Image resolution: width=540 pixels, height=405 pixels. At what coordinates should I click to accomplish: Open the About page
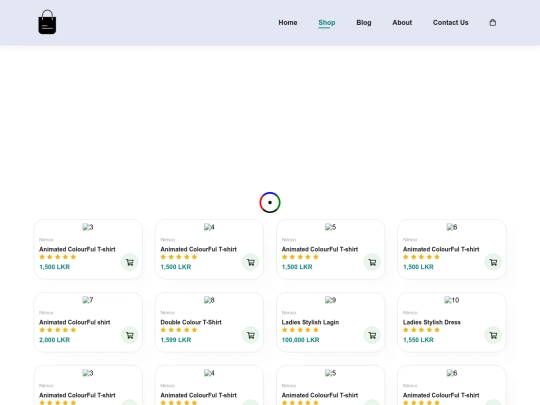click(x=402, y=23)
